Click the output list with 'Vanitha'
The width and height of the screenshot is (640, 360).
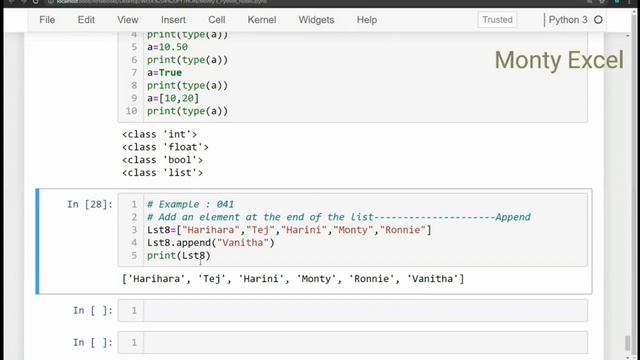[x=293, y=279]
